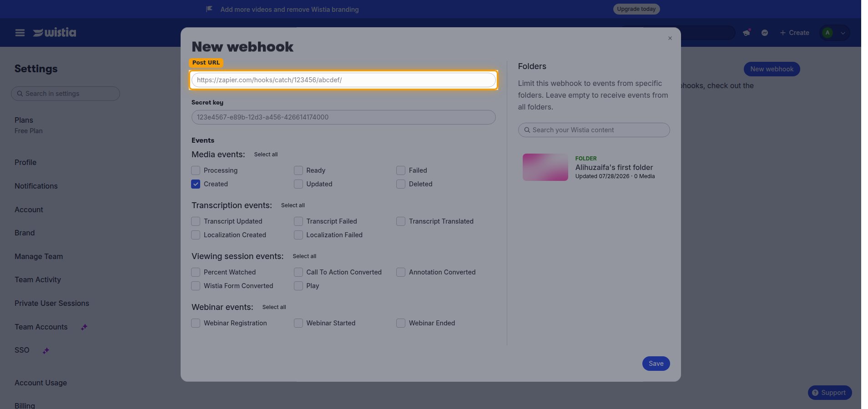Click the Wistia logo
Screen dimensions: 868x409
pos(55,32)
